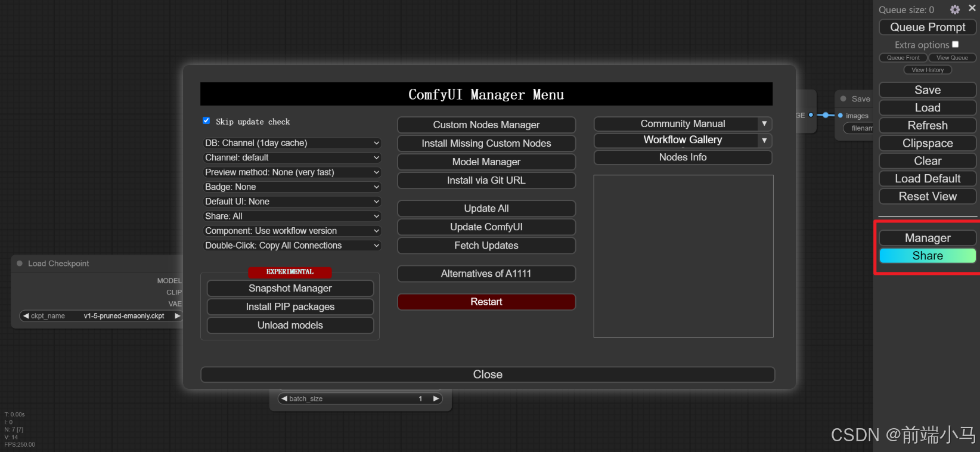Viewport: 980px width, 452px height.
Task: Click the EXPERIMENTAL red label
Action: [x=290, y=272]
